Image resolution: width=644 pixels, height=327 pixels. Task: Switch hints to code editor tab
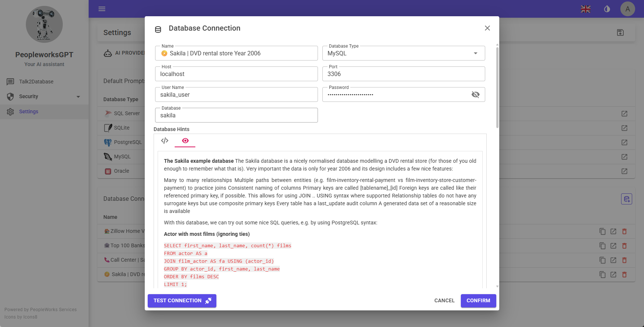pyautogui.click(x=165, y=141)
